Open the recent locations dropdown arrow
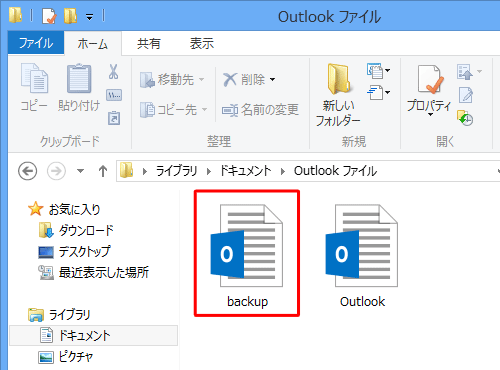The image size is (500, 370). coord(80,171)
